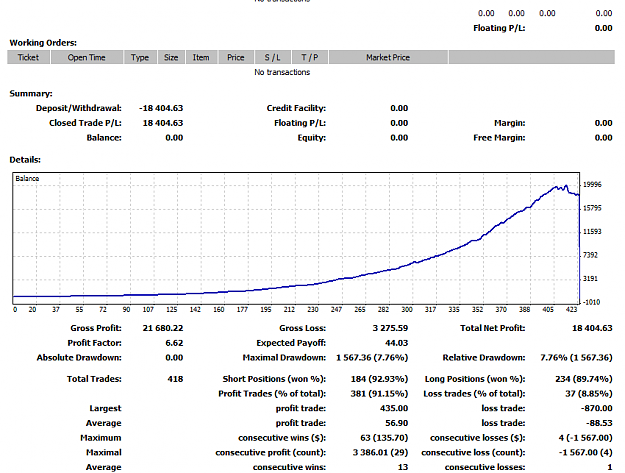Click the Closed Trade P/L value 18 404.63

[163, 123]
